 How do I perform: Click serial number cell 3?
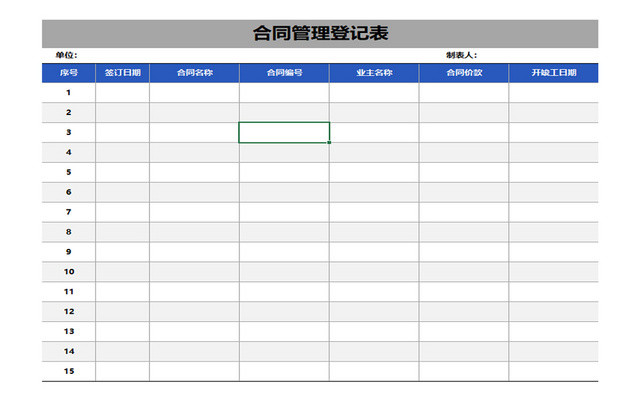[x=69, y=132]
